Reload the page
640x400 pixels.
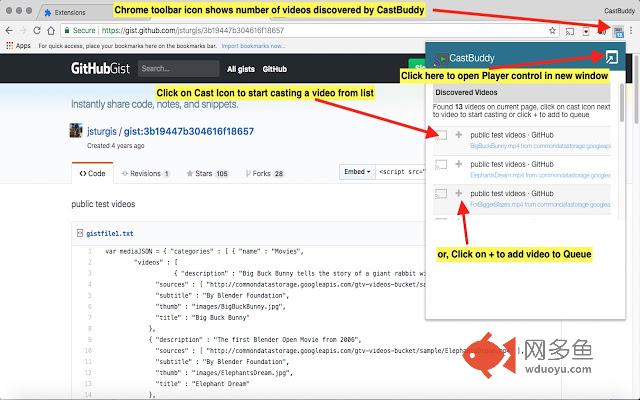click(37, 31)
